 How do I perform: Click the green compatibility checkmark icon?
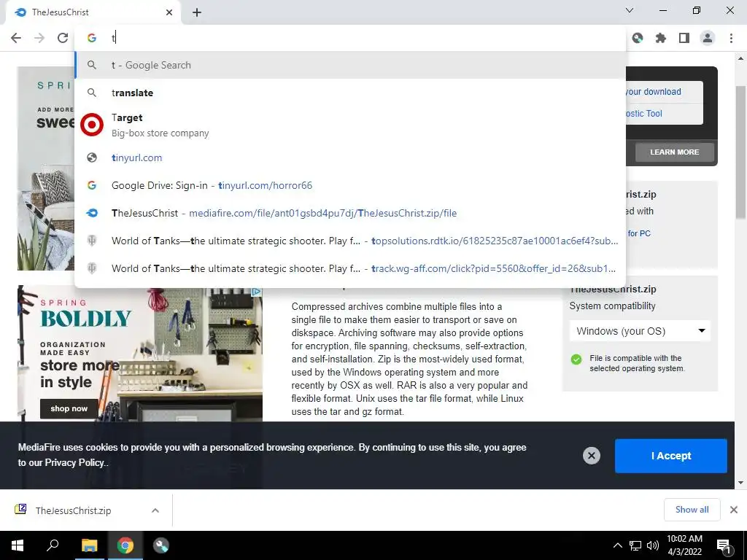click(576, 359)
